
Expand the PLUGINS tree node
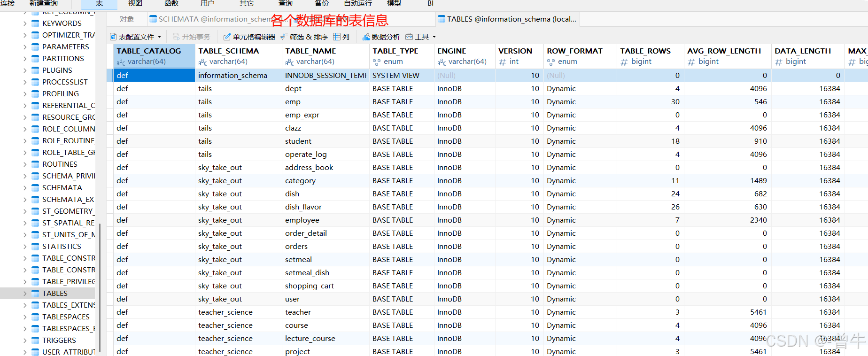pyautogui.click(x=25, y=70)
